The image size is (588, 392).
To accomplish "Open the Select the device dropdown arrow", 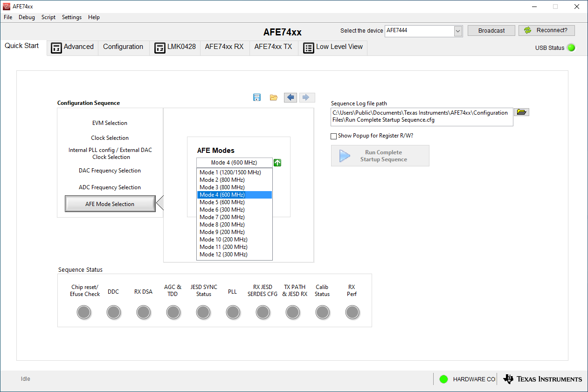I will [458, 31].
